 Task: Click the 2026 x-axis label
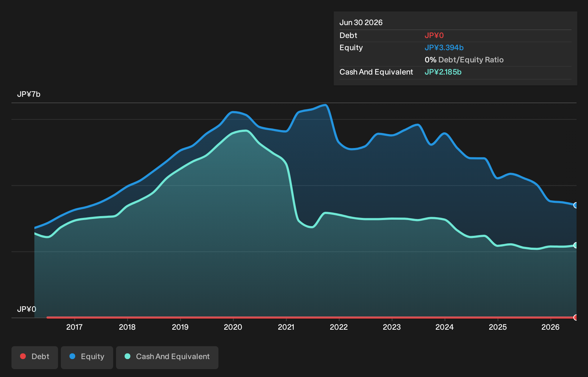pos(550,327)
